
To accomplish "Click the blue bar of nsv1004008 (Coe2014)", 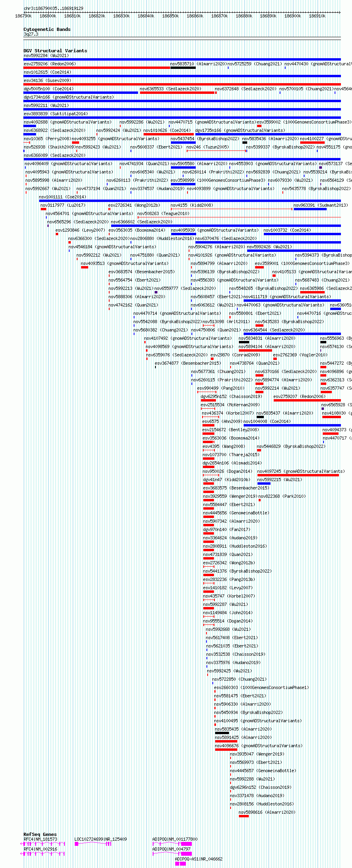I will (292, 425).
